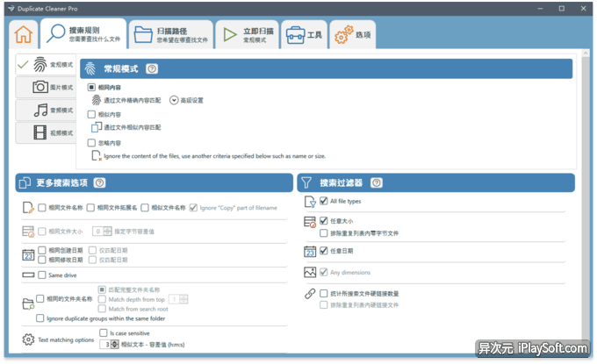The height and width of the screenshot is (364, 597).
Task: Click file type filter icon beside All file types
Action: tap(310, 202)
